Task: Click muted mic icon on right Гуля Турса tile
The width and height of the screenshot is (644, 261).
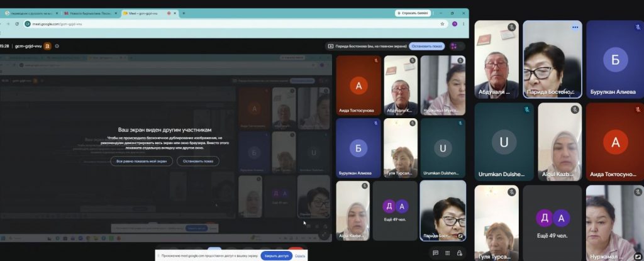Action: (511, 192)
